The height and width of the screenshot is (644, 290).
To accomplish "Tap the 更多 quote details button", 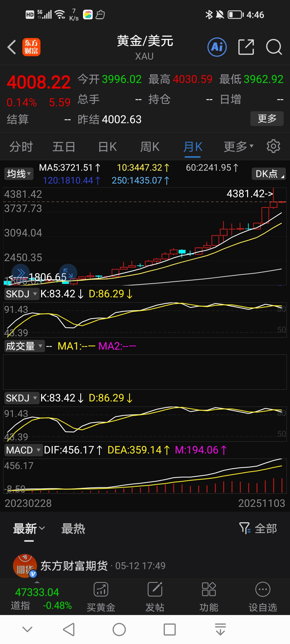I will (x=267, y=118).
